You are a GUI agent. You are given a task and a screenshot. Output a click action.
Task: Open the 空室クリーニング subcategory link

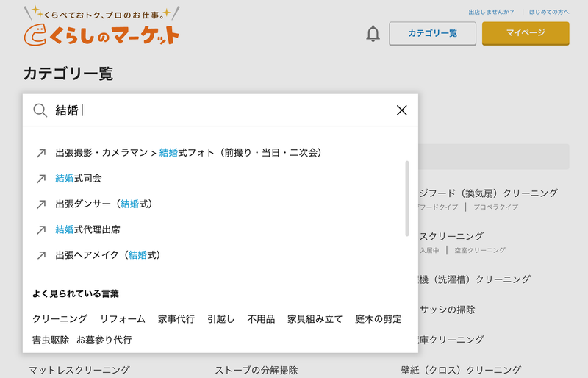(x=480, y=250)
